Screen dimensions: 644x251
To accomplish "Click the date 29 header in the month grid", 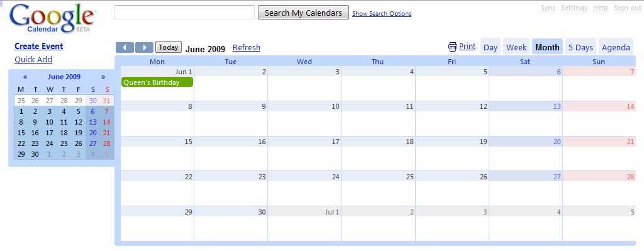I will click(x=189, y=212).
